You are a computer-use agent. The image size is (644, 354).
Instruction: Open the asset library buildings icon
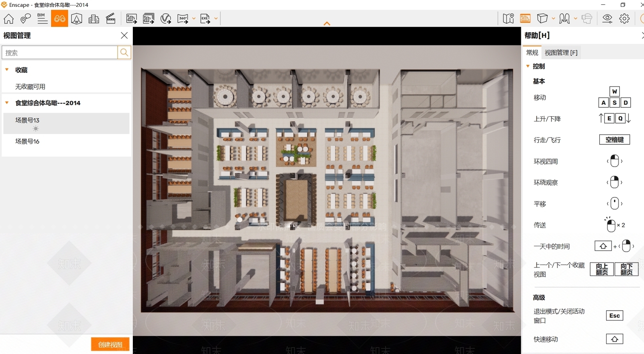pyautogui.click(x=94, y=19)
